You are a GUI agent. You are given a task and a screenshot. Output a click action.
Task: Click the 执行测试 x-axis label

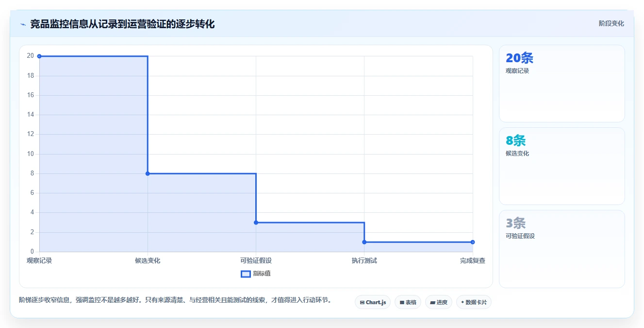tap(364, 260)
